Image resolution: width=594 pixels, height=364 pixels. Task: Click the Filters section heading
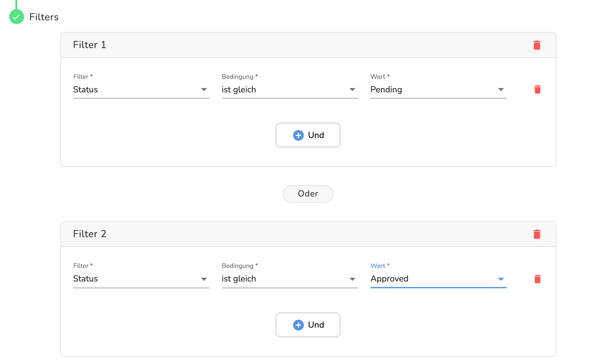[x=44, y=17]
